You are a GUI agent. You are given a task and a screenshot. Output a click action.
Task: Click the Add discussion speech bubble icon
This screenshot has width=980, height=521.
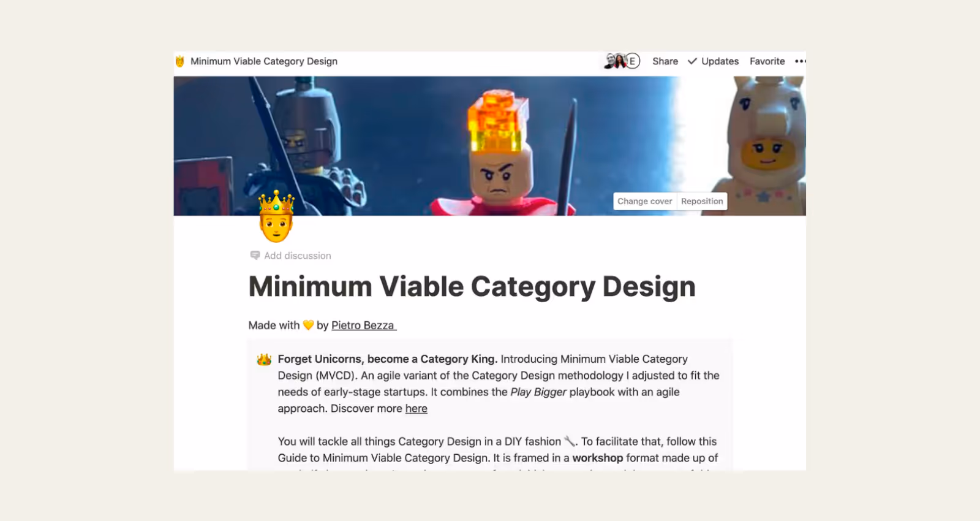point(255,256)
